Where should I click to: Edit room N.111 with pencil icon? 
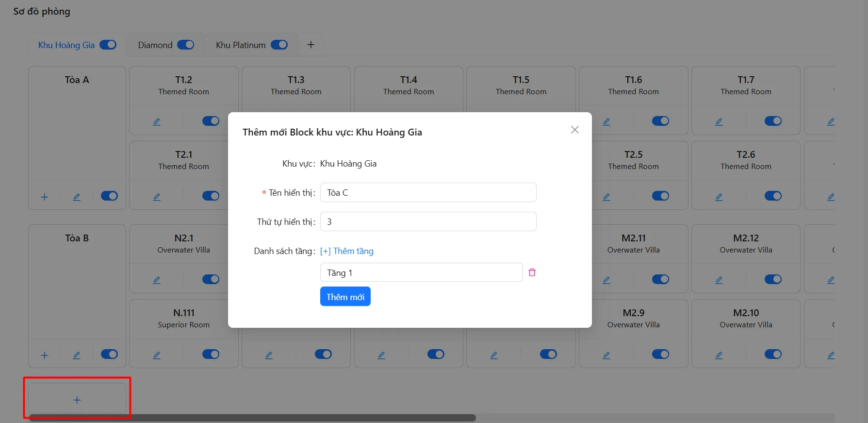tap(157, 355)
